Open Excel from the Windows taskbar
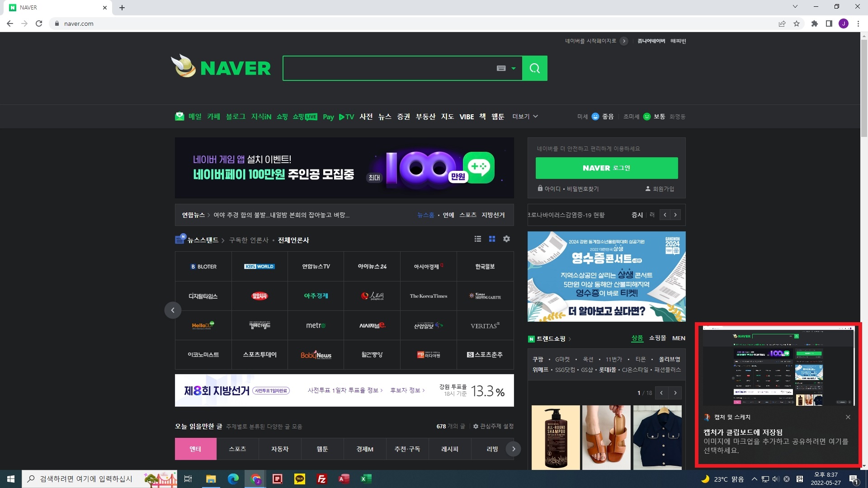This screenshot has width=868, height=488. click(366, 479)
